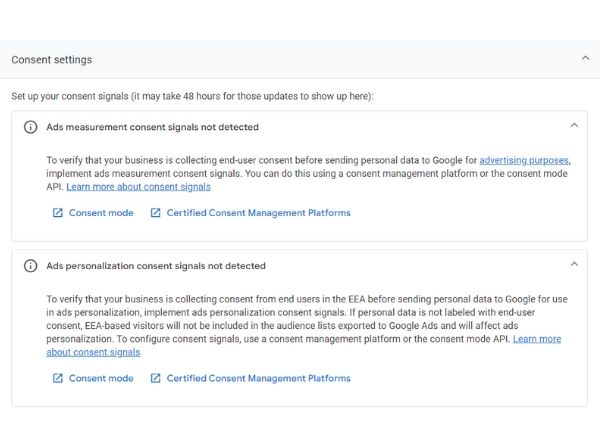Select the Ads personalization consent signals not detected heading
This screenshot has height=445, width=600.
click(156, 266)
